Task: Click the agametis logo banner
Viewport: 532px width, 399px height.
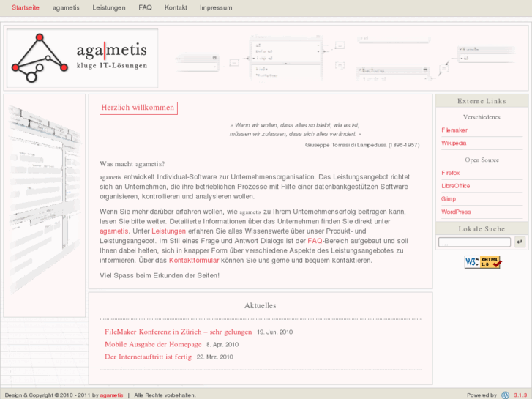Action: pos(83,58)
